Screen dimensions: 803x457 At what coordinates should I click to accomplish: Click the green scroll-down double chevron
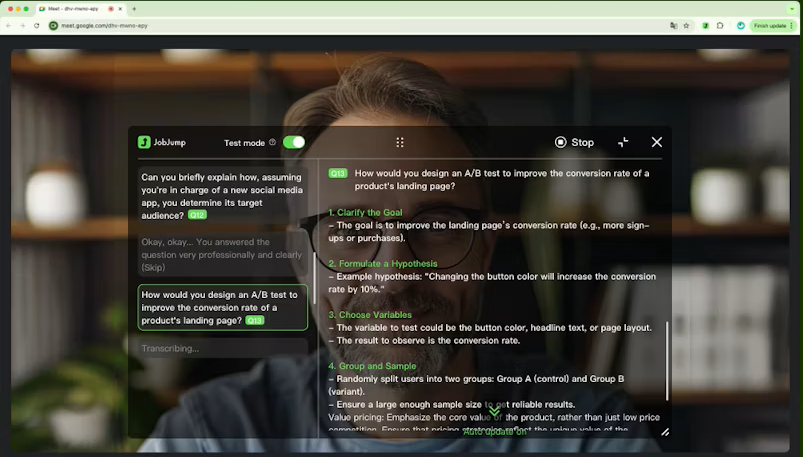[x=494, y=411]
